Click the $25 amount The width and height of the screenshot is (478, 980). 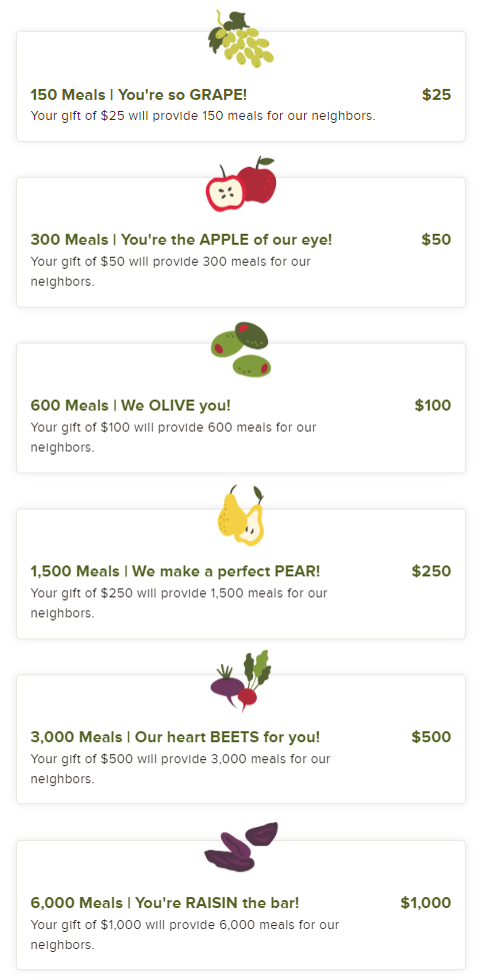[436, 95]
